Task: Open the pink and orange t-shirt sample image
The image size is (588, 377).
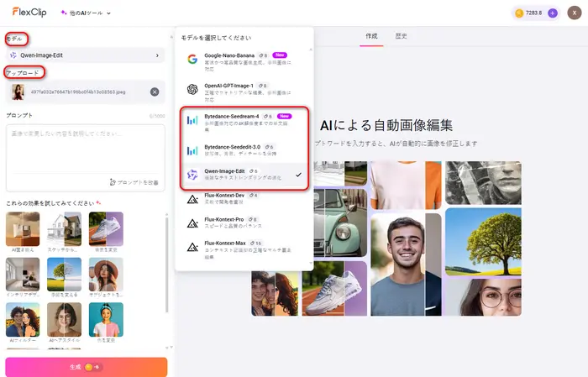Action: 406,186
